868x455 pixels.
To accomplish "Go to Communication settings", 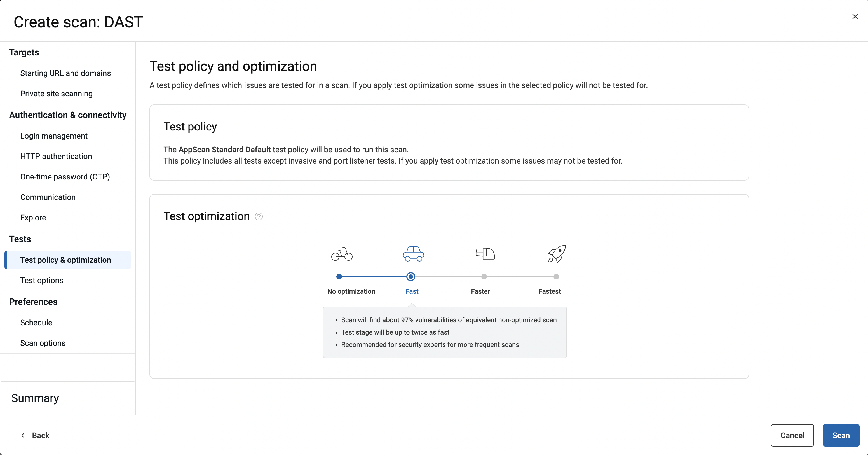I will [48, 197].
